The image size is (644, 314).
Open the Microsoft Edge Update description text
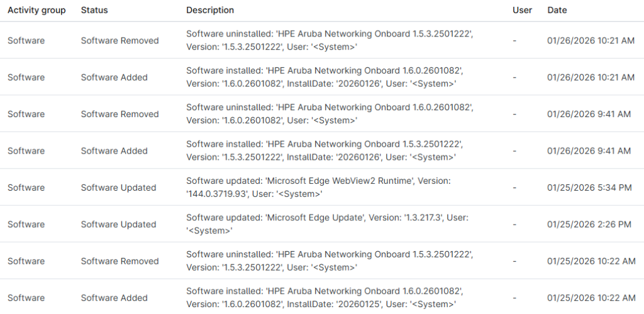click(x=327, y=224)
